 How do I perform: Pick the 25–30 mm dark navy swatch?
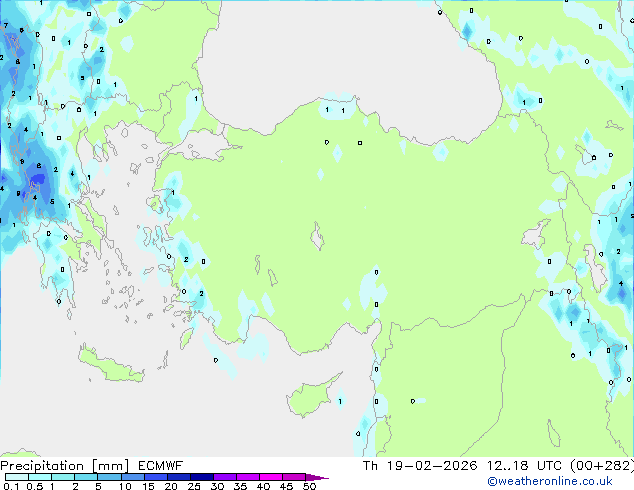tap(201, 477)
